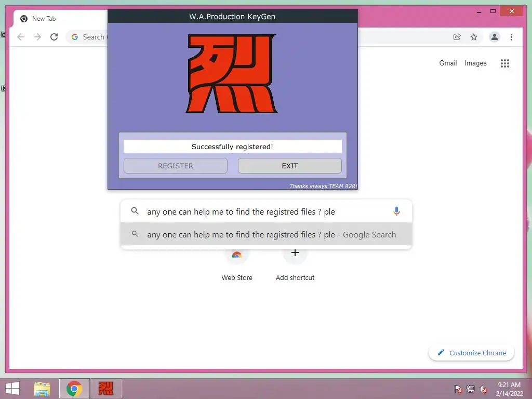
Task: Open the Chrome profile avatar
Action: click(495, 37)
